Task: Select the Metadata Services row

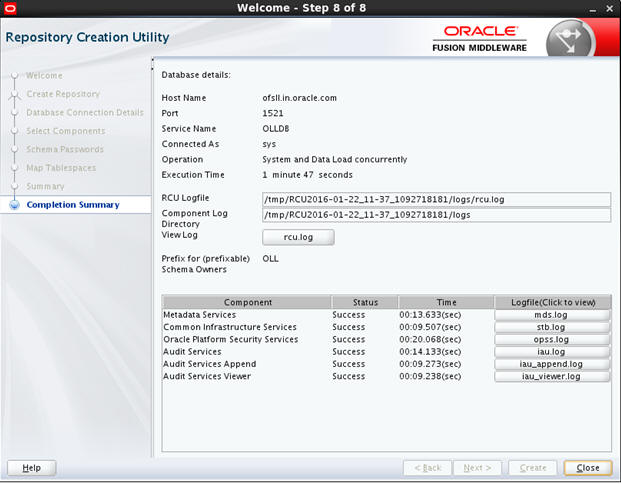Action: [x=387, y=315]
